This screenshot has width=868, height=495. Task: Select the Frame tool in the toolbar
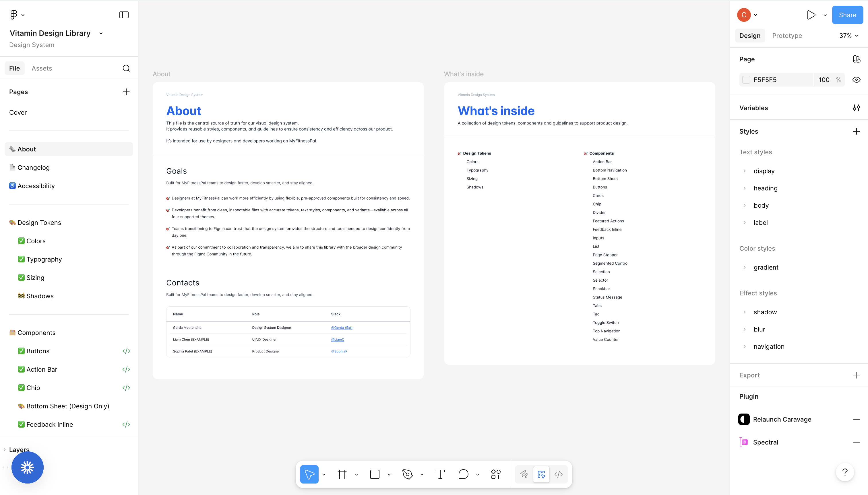click(342, 474)
